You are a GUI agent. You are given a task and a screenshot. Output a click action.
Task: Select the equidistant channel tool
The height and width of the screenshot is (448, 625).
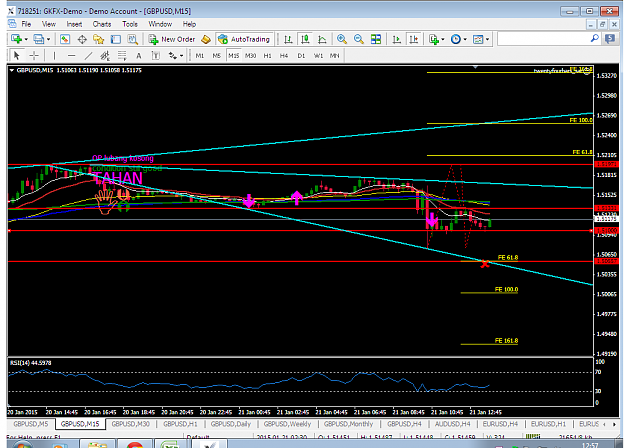pyautogui.click(x=105, y=55)
